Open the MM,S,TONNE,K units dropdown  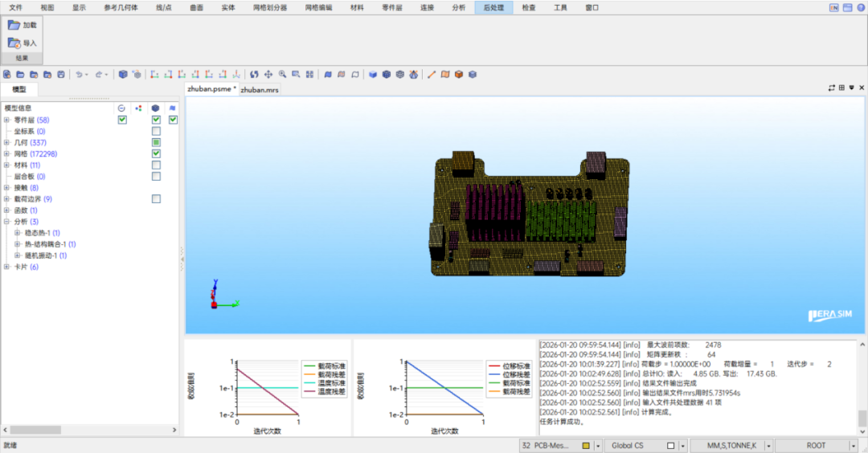[768, 446]
